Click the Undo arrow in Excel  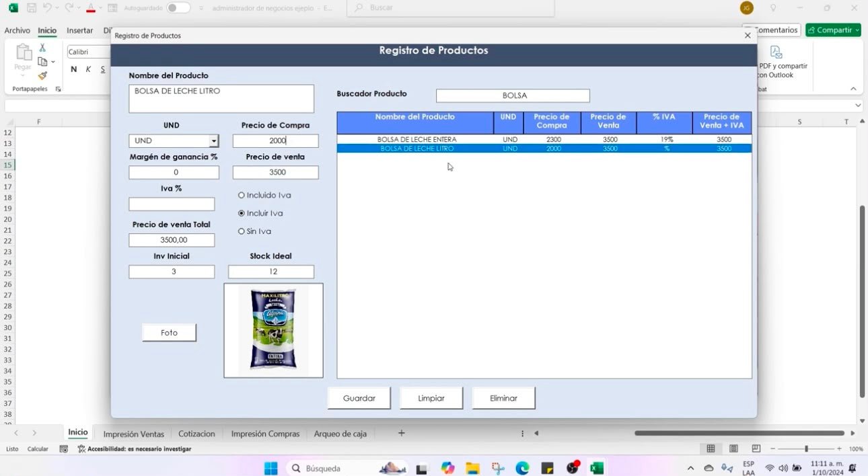(x=47, y=8)
